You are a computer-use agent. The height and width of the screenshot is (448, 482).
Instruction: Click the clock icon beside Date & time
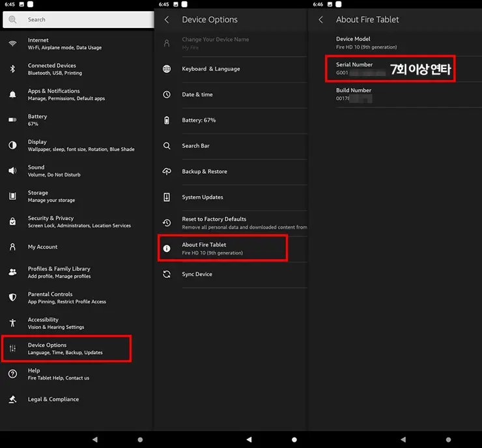[x=167, y=94]
